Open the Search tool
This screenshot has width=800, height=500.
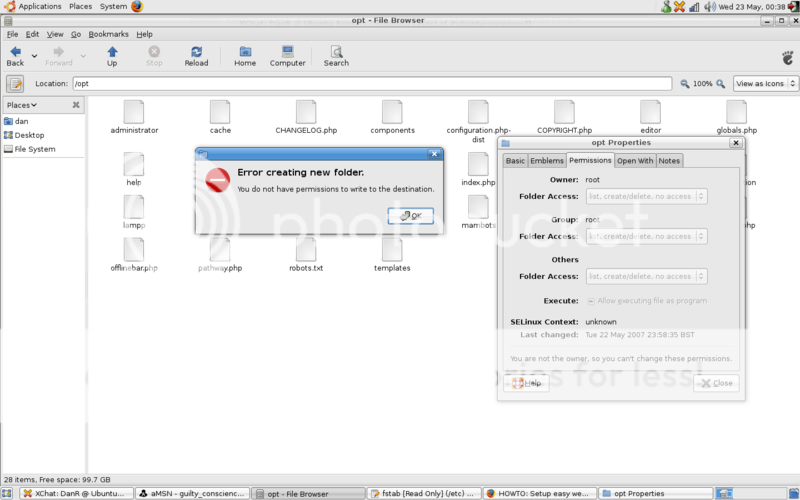[336, 56]
